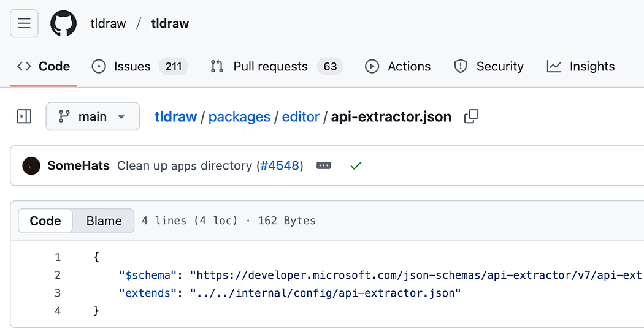Go to GitHub homepage via Octocat logo
Image resolution: width=644 pixels, height=329 pixels.
click(x=63, y=23)
